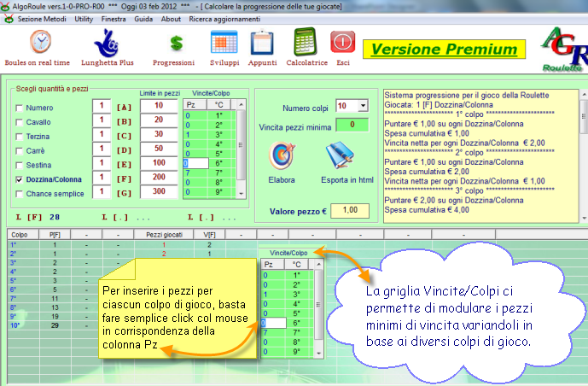Click Pz cell for 7° colpo in top grid
Screen dimensions: 588x386
tap(195, 173)
